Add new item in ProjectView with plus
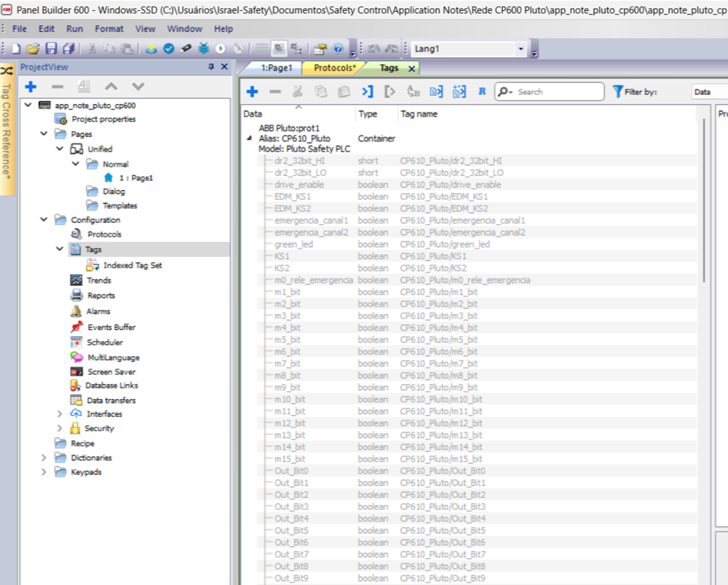Screen dimensions: 728x585 pos(31,87)
